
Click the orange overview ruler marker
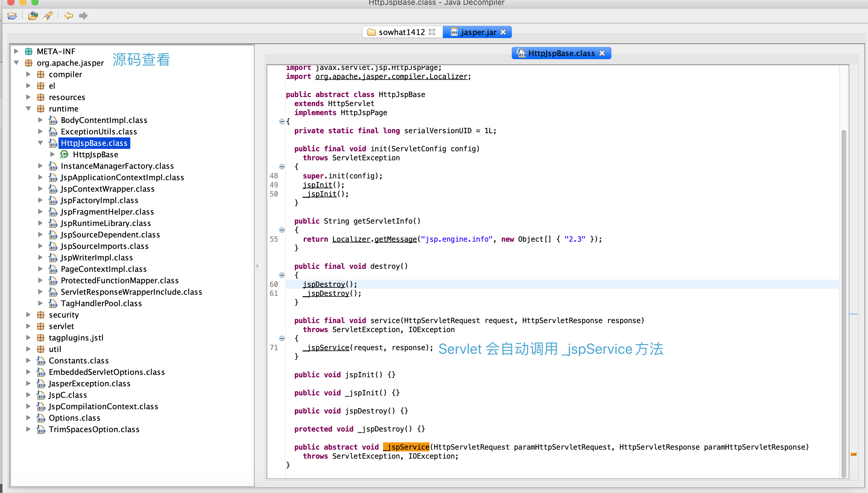(x=854, y=454)
